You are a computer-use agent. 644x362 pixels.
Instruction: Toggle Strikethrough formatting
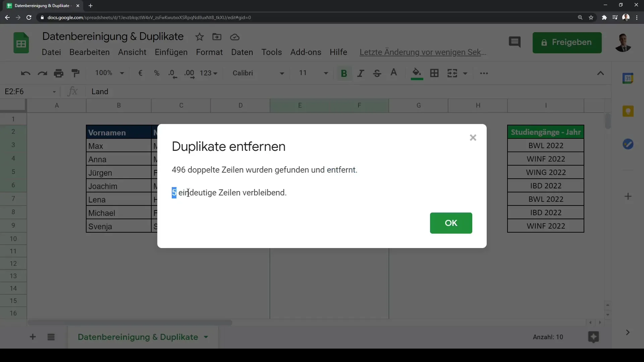[x=377, y=73]
